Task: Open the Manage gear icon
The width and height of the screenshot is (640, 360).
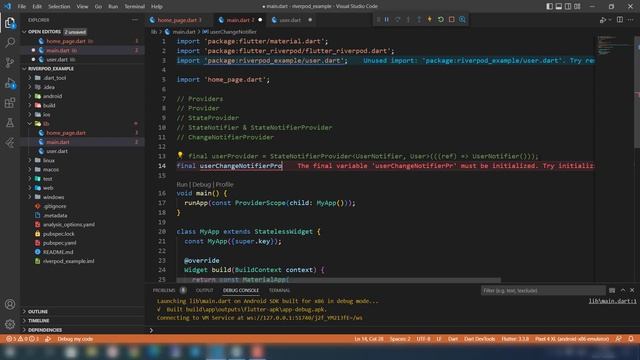Action: (x=10, y=324)
